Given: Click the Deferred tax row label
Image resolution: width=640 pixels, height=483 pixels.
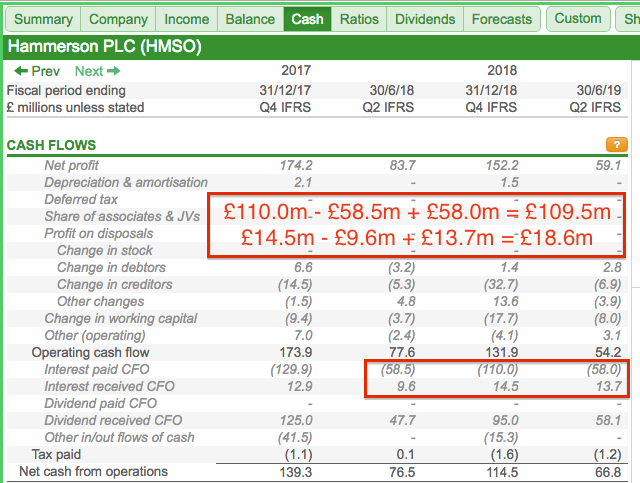Looking at the screenshot, I should tap(81, 199).
